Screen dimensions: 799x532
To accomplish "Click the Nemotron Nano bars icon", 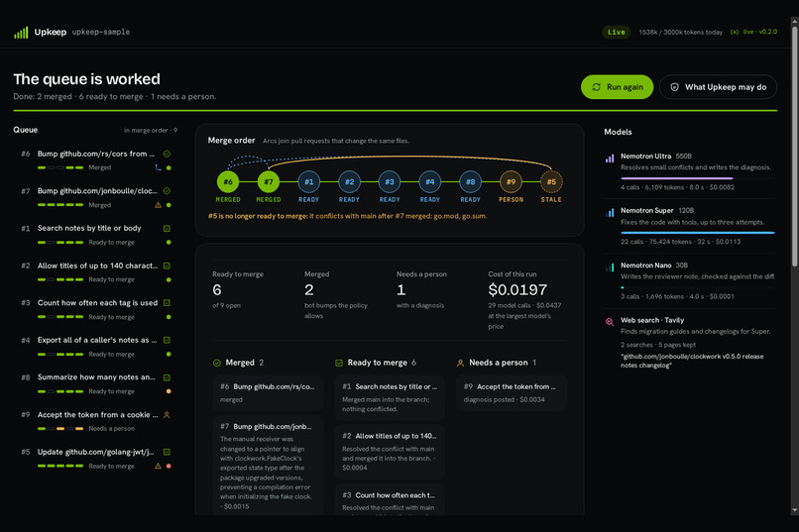I will (x=610, y=267).
